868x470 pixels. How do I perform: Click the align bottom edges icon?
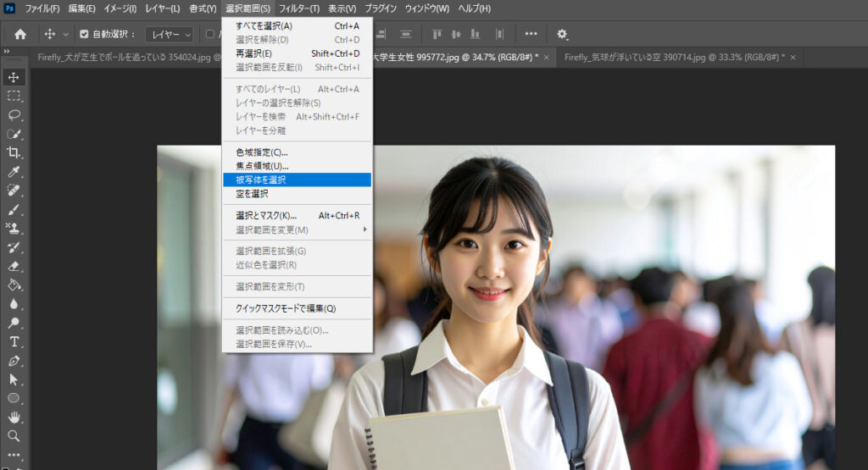[x=475, y=34]
